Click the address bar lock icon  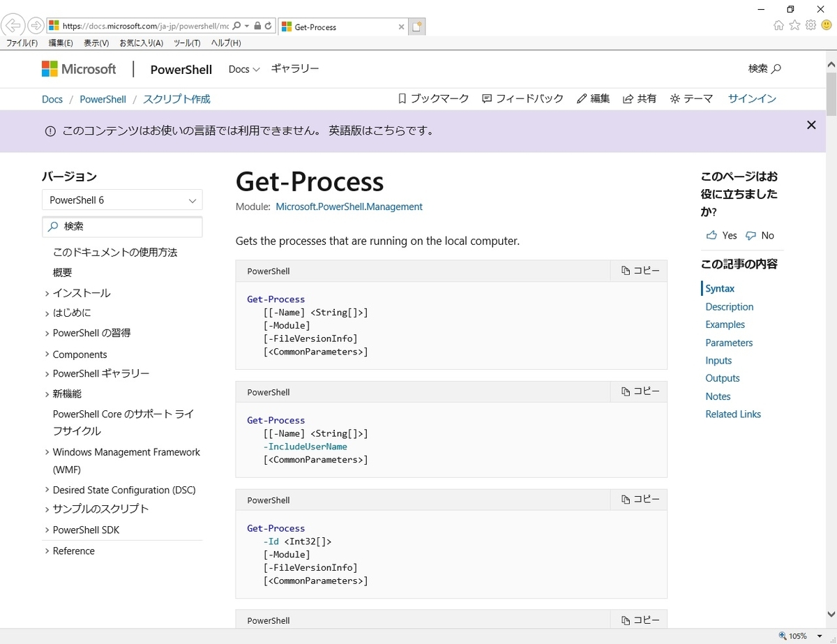[257, 27]
